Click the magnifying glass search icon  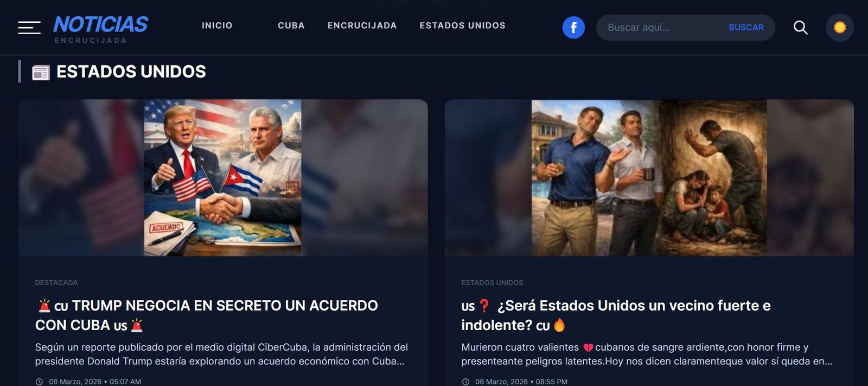pos(801,28)
